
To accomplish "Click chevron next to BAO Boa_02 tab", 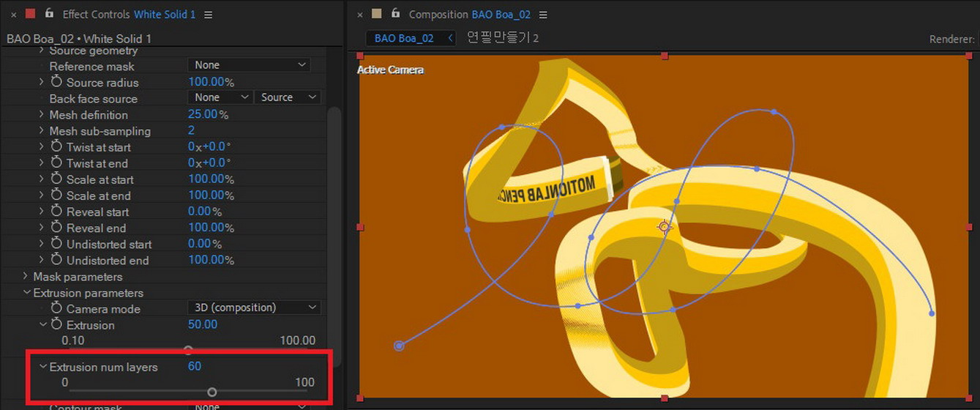I will 449,38.
